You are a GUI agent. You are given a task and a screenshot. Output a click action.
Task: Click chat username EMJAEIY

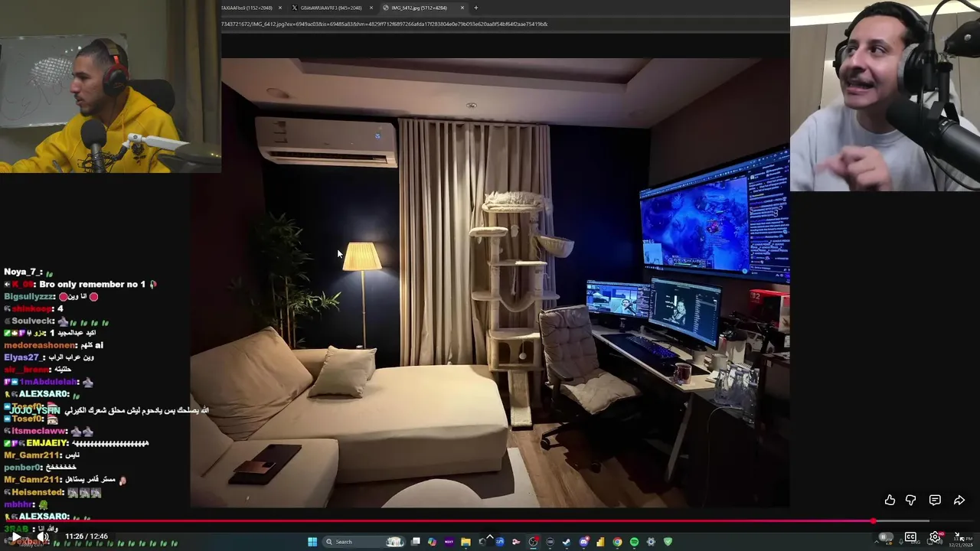tap(47, 443)
